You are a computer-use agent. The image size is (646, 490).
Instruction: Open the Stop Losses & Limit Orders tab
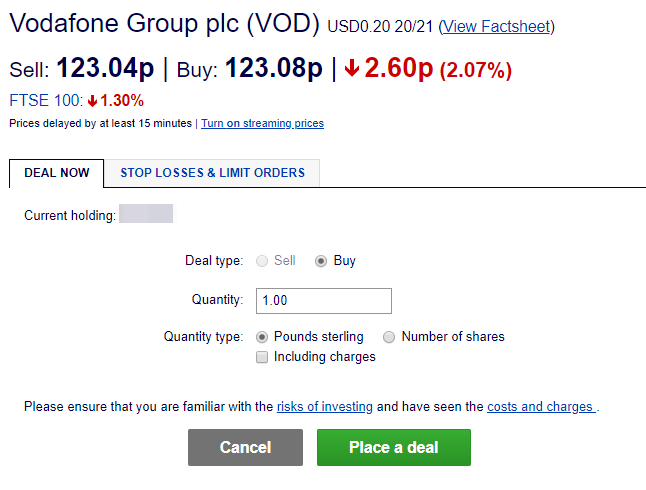coord(212,173)
